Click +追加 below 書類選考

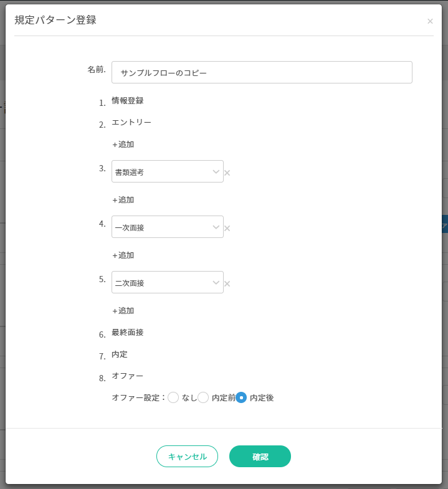pyautogui.click(x=123, y=200)
